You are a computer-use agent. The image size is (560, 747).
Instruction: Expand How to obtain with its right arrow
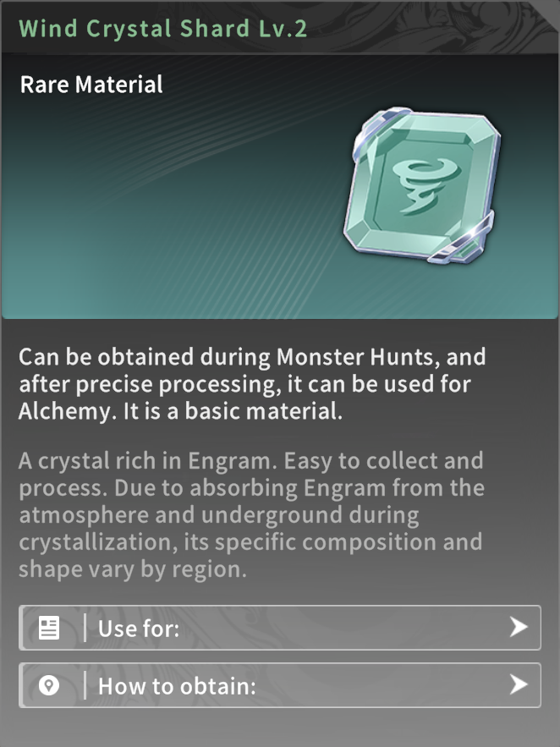518,685
